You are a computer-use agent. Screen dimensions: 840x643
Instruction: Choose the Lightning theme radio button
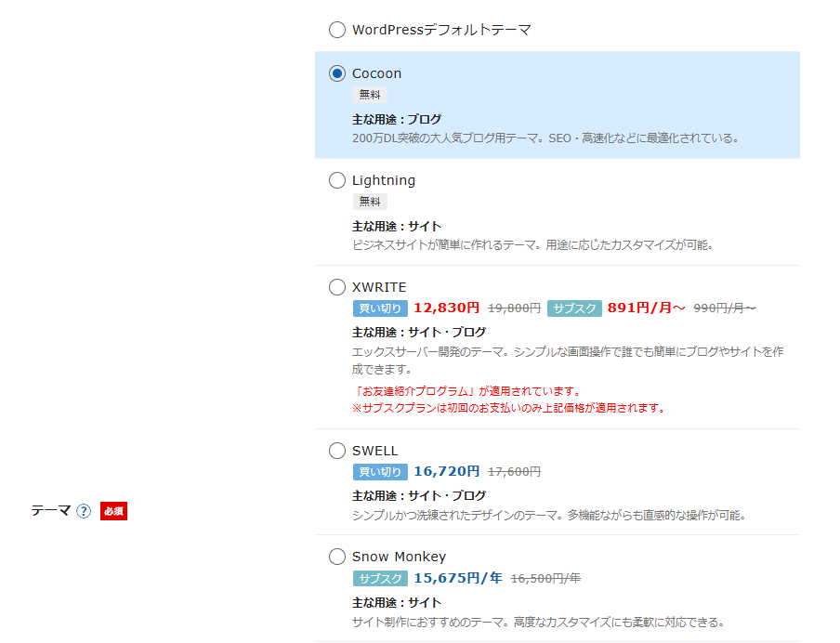click(x=337, y=180)
